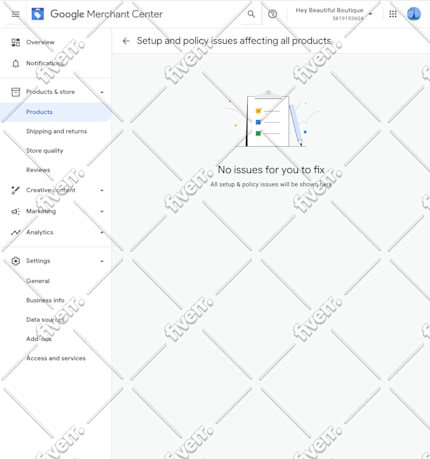This screenshot has height=459, width=430.
Task: Click the Analytics chart icon
Action: pos(16,232)
